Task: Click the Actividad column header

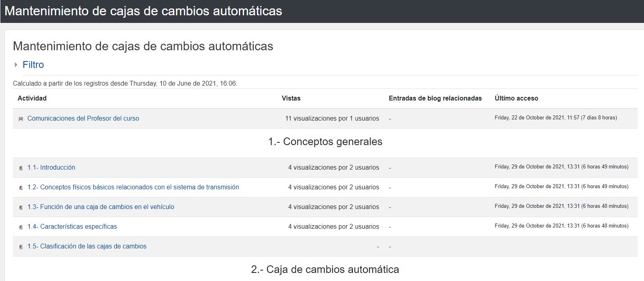Action: pos(32,98)
